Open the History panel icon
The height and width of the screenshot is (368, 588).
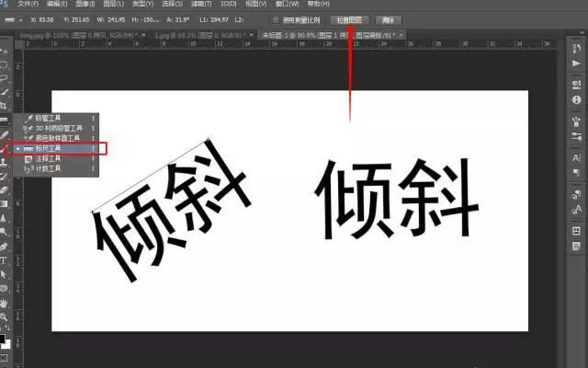tap(576, 48)
